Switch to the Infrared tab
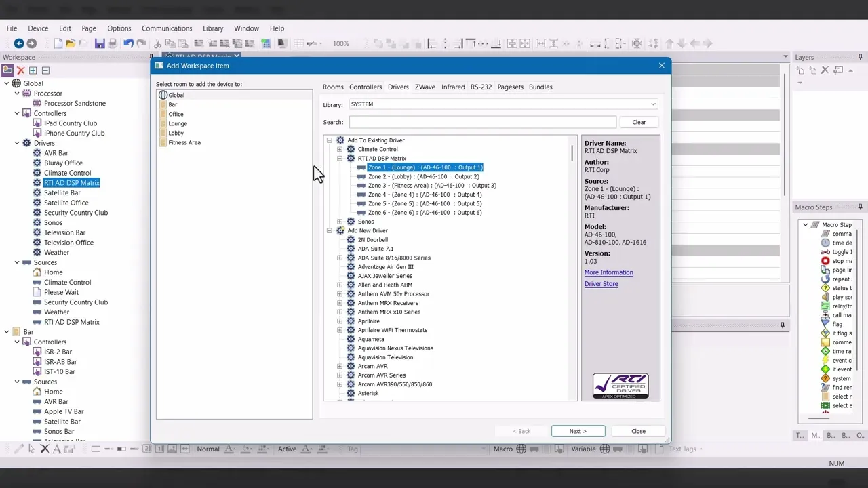The image size is (868, 488). coord(453,87)
